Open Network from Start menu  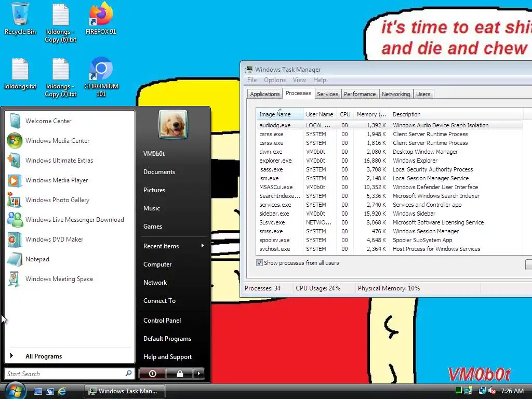173,282
